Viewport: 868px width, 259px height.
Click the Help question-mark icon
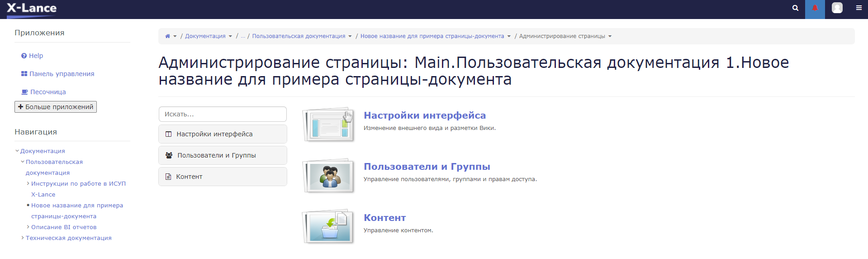[24, 56]
